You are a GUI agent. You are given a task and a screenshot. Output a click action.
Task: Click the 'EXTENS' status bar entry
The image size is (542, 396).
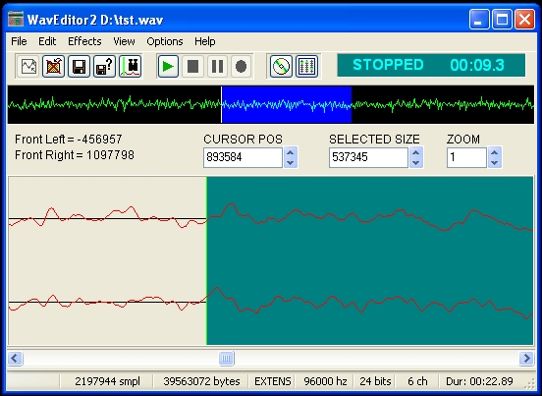click(x=273, y=381)
